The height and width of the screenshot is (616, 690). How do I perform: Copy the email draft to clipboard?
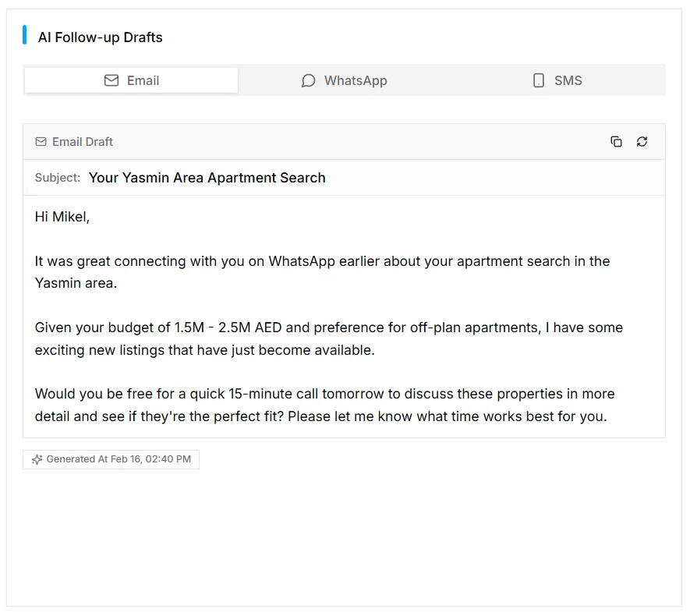(616, 141)
